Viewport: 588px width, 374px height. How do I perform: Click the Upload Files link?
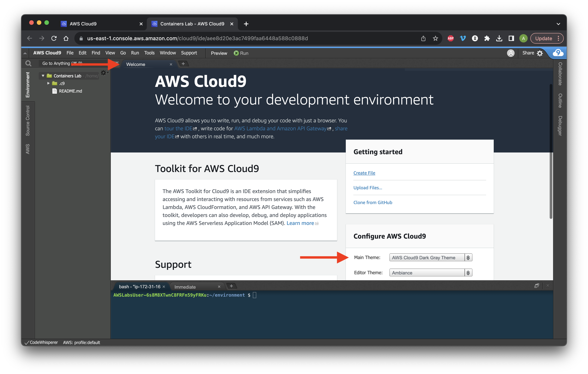[368, 188]
